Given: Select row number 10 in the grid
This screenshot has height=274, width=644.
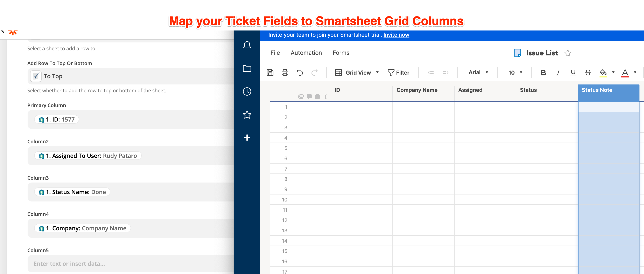Looking at the screenshot, I should 285,200.
